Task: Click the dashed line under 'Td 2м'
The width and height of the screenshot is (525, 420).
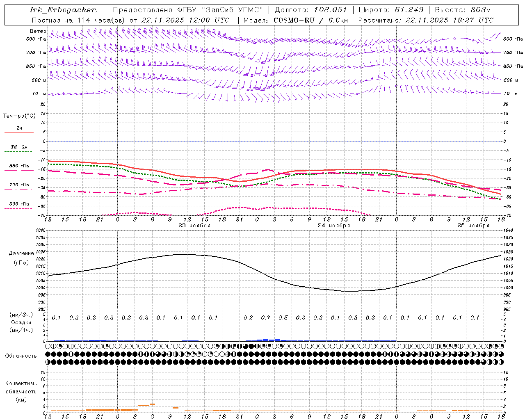Action: tap(18, 152)
